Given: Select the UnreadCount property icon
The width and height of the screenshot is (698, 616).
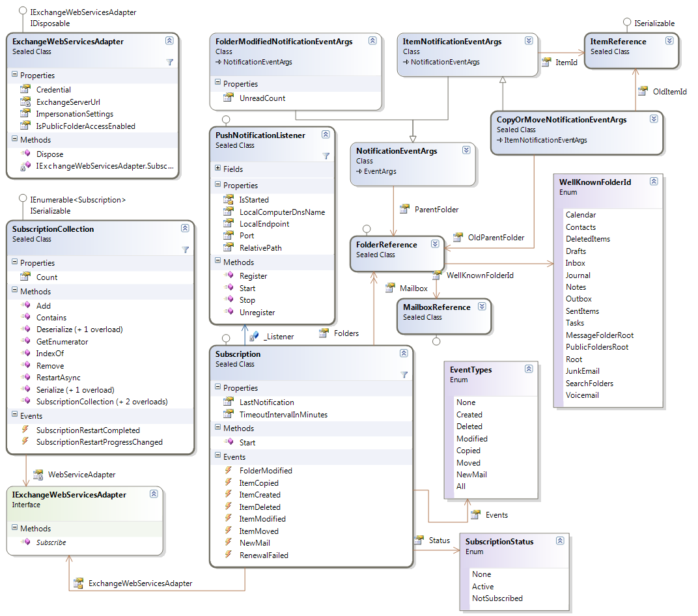Looking at the screenshot, I should point(229,98).
